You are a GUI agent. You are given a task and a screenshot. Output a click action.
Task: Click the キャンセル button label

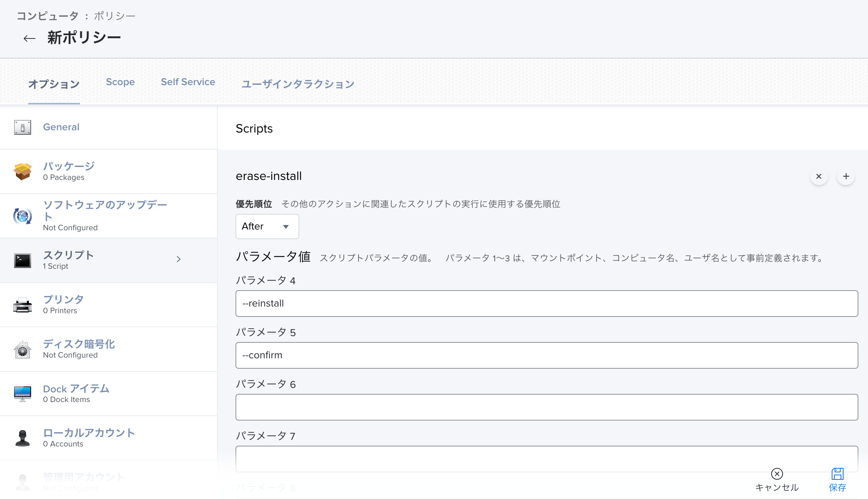[x=777, y=487]
